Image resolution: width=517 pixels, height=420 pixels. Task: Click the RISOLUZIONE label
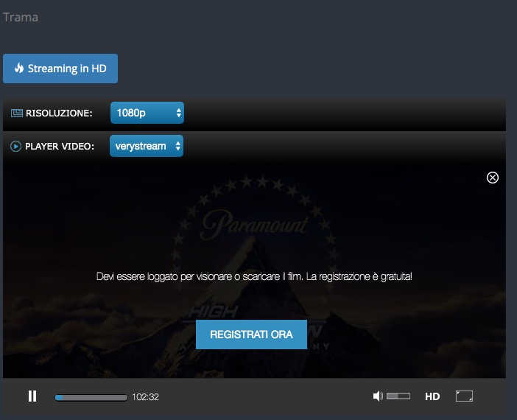(x=59, y=113)
